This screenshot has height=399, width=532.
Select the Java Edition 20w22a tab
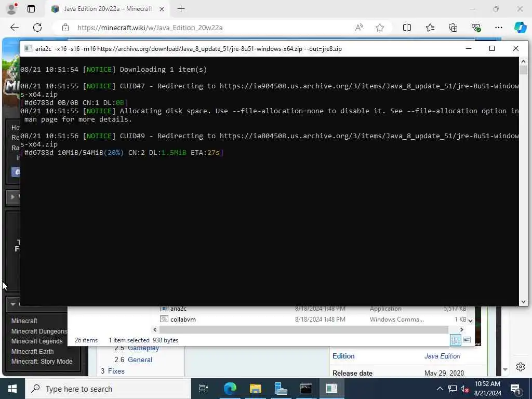pyautogui.click(x=107, y=9)
